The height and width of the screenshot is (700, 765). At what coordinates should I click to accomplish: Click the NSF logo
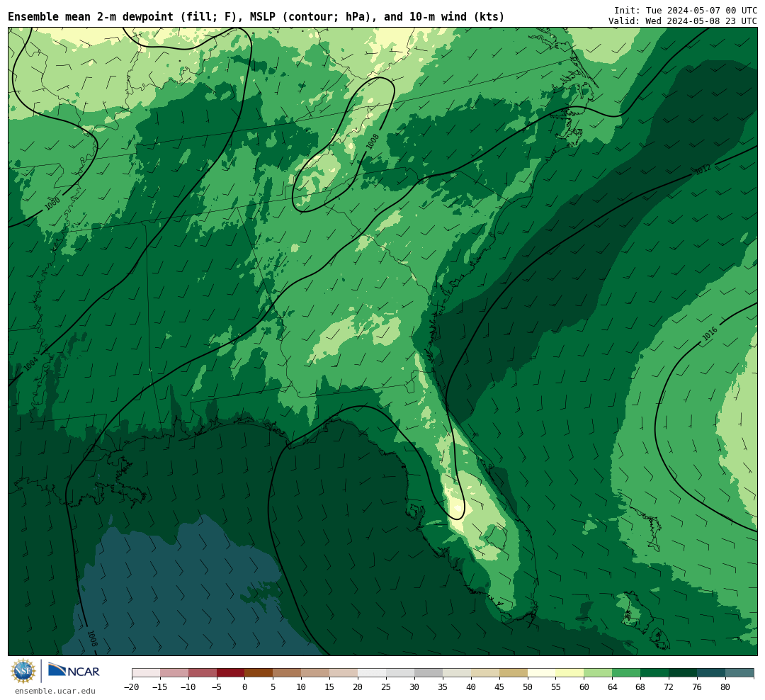click(23, 671)
